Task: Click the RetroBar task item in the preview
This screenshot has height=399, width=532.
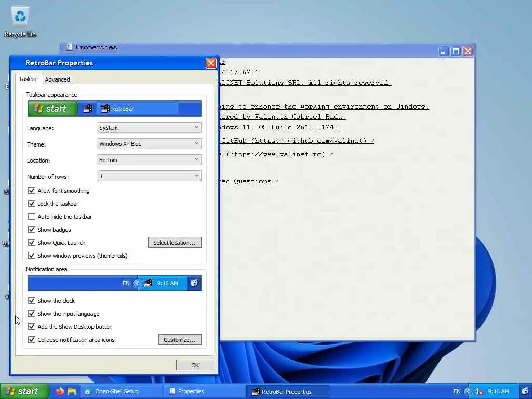Action: [138, 109]
